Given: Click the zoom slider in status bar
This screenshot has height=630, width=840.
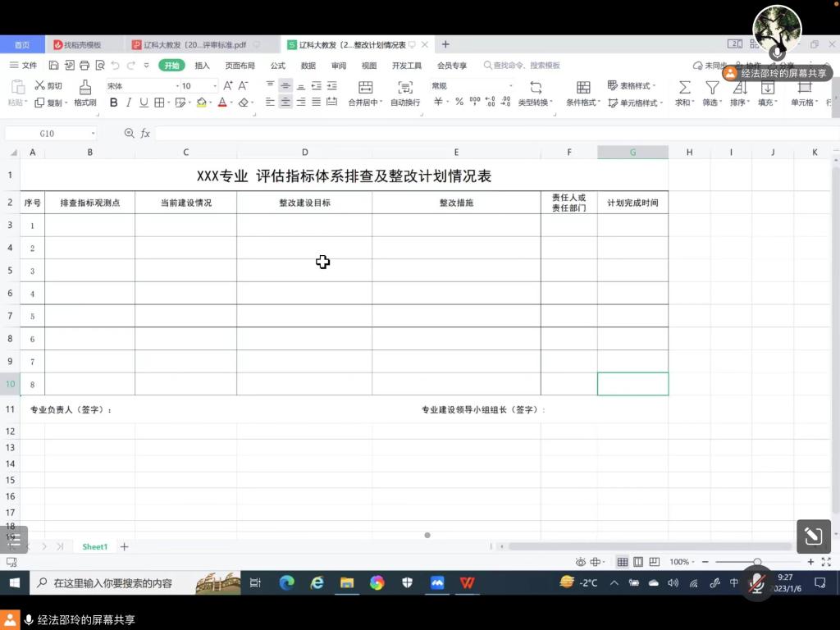Looking at the screenshot, I should click(x=757, y=562).
